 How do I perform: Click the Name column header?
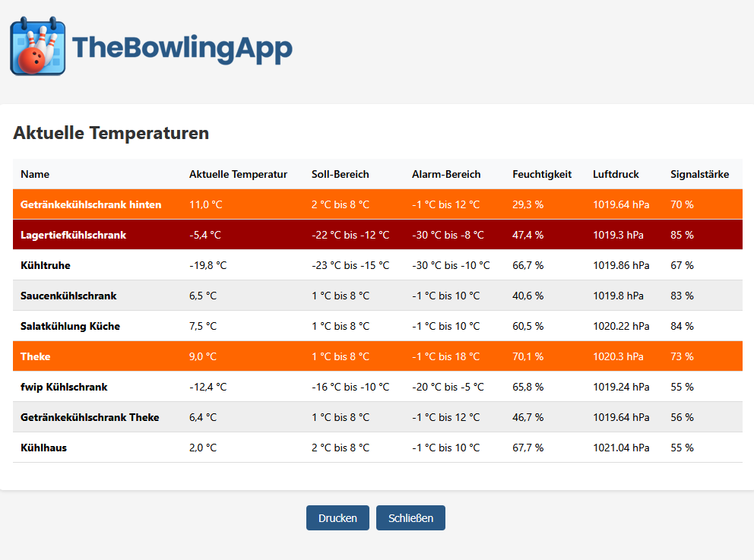point(35,174)
